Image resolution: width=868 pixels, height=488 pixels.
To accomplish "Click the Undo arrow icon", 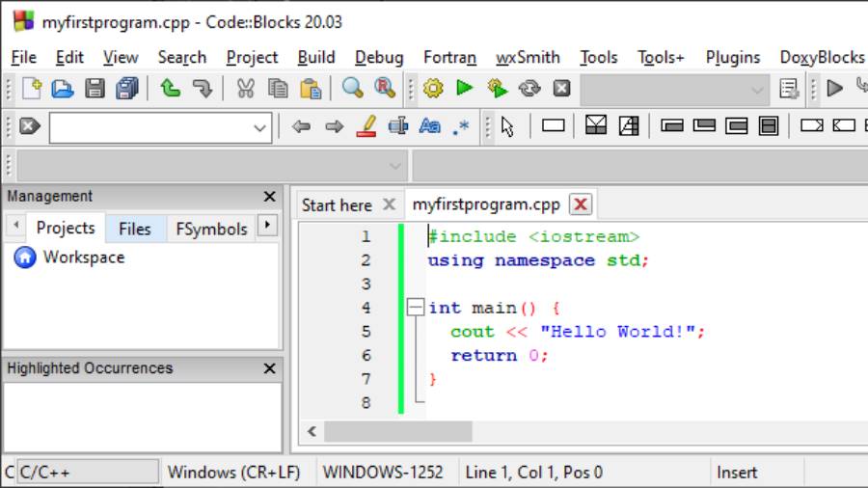I will 171,90.
